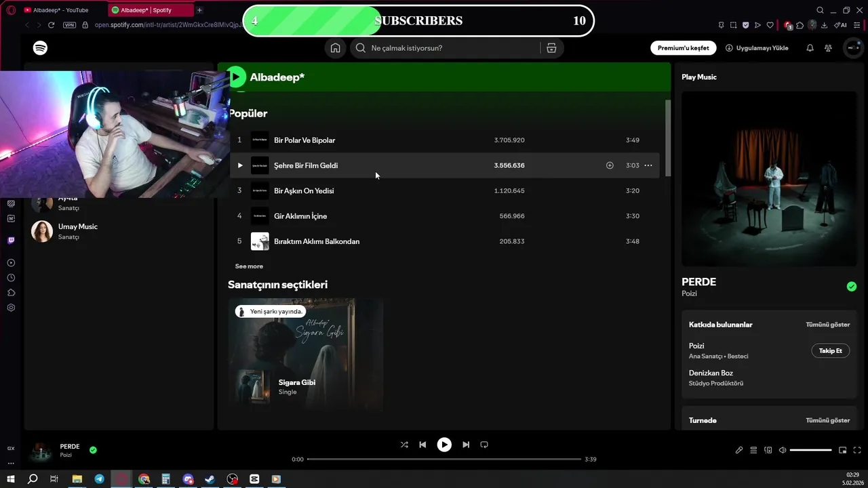Open the browser heart bookmarks icon
Screen dimensions: 868x488
pos(770,25)
